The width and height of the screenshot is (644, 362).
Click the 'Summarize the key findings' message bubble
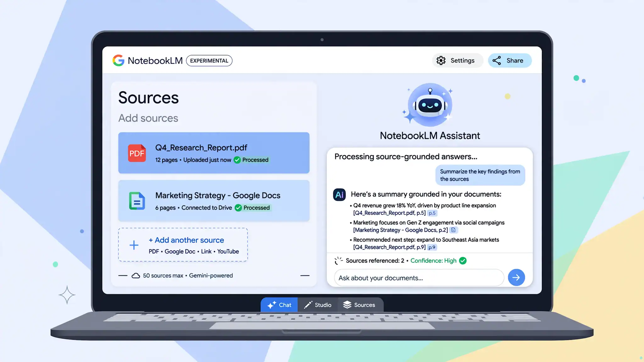480,175
